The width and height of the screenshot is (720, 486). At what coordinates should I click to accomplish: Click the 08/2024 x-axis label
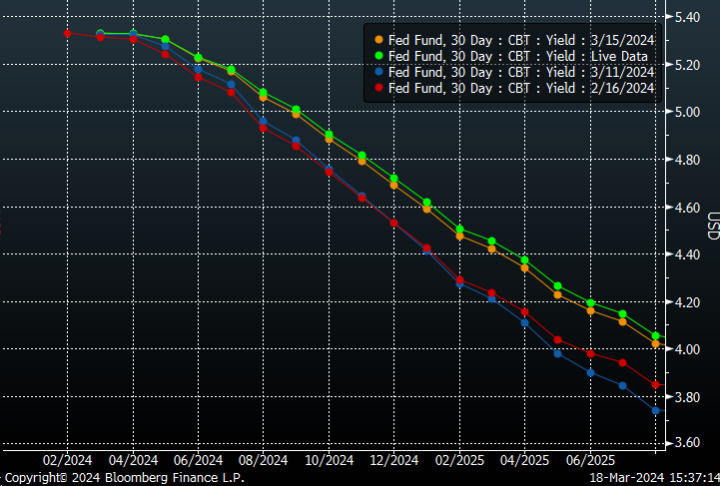click(x=264, y=460)
